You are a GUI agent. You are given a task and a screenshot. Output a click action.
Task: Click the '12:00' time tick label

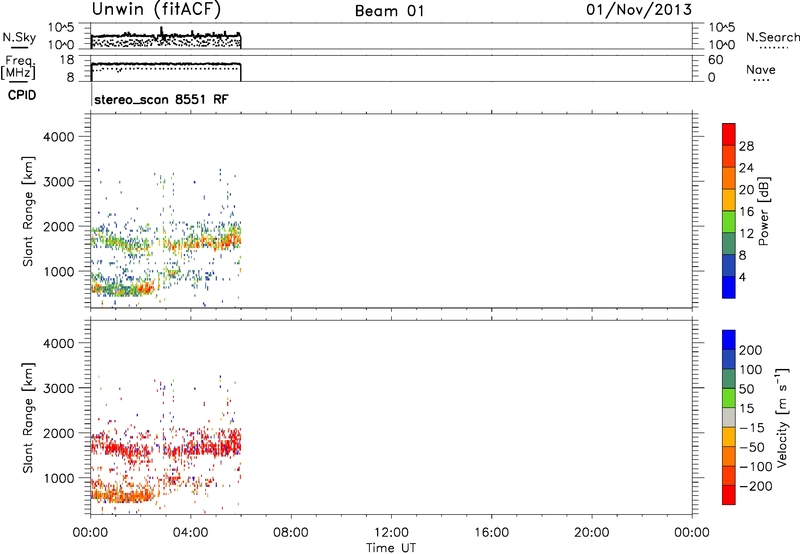tap(391, 533)
